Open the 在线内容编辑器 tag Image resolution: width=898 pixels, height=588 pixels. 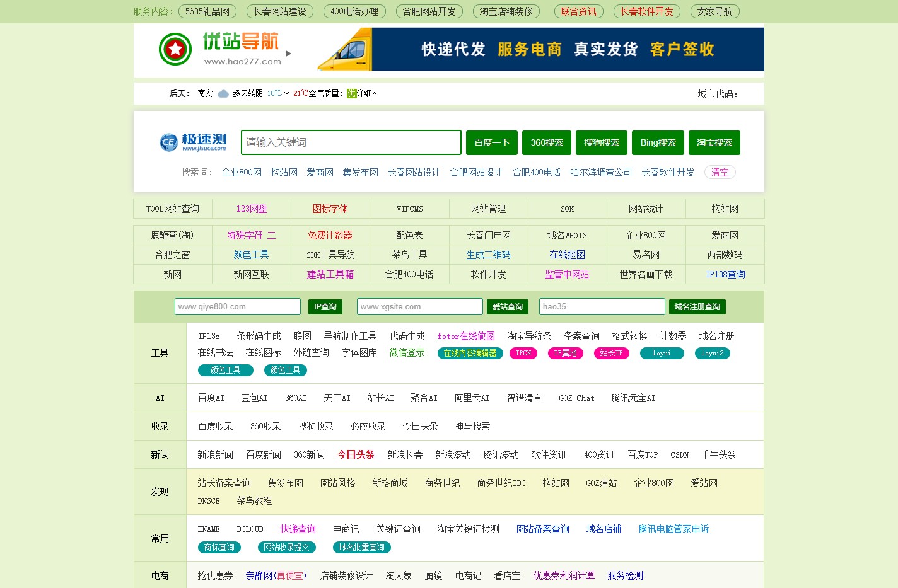tap(470, 354)
